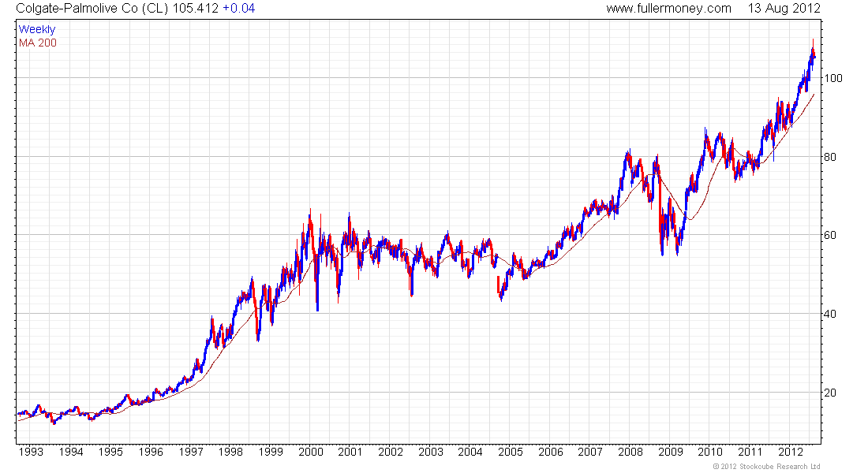Click the 2002 year axis label
The image size is (868, 473).
pos(391,452)
